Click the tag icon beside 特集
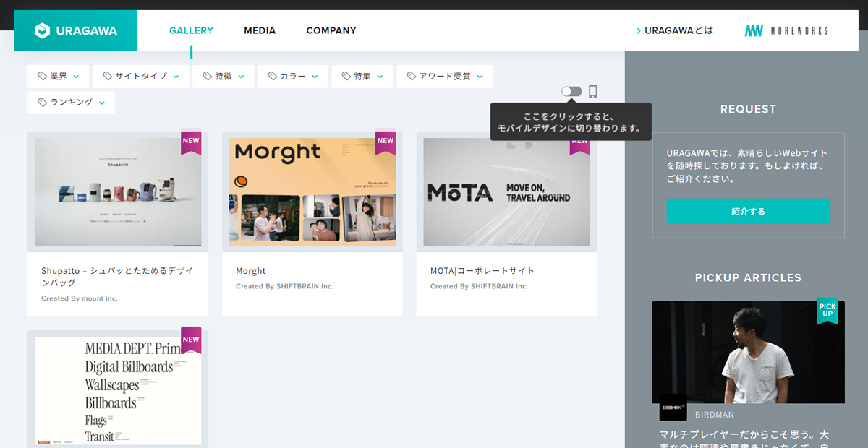The width and height of the screenshot is (868, 448). (x=346, y=76)
